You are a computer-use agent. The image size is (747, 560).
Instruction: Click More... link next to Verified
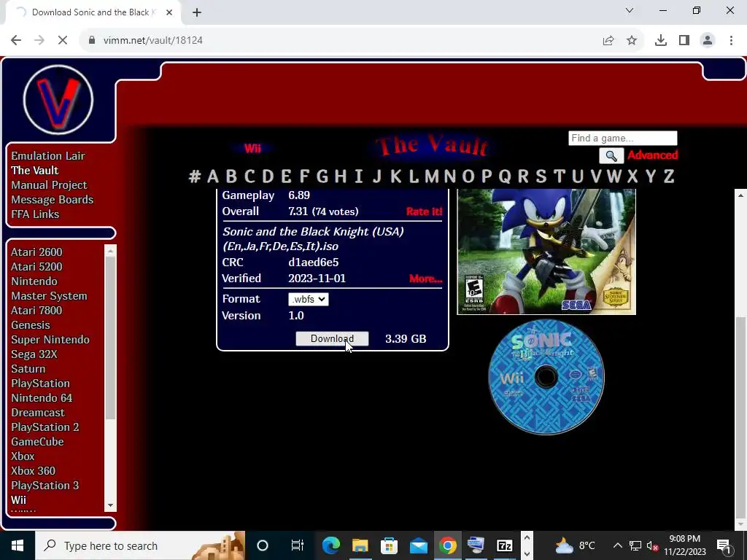point(425,279)
